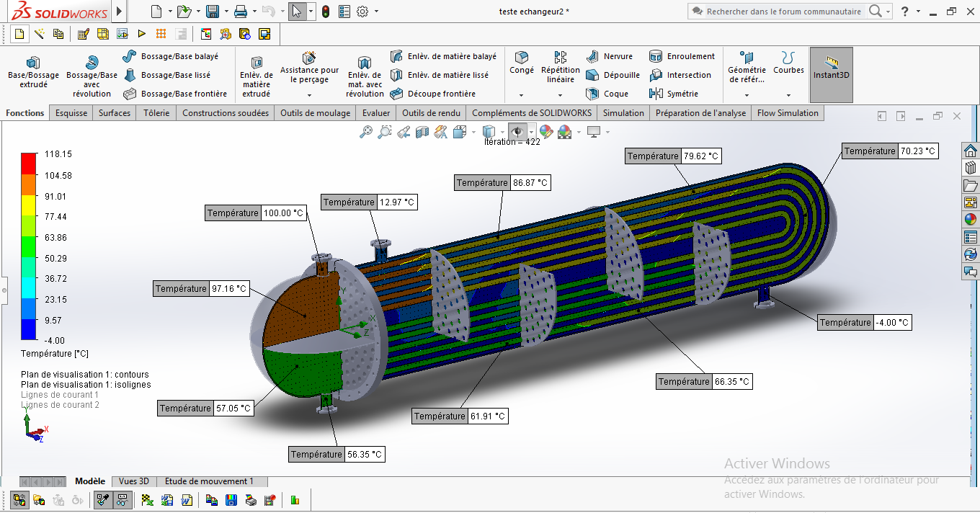Click Découpe frontière button
The image size is (980, 513).
(x=433, y=94)
